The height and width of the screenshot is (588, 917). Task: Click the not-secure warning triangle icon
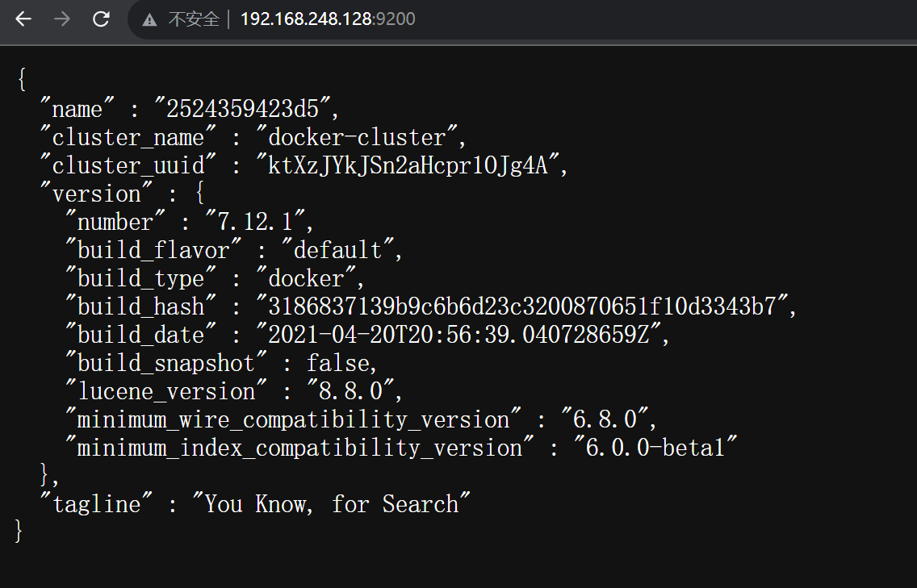pos(149,19)
